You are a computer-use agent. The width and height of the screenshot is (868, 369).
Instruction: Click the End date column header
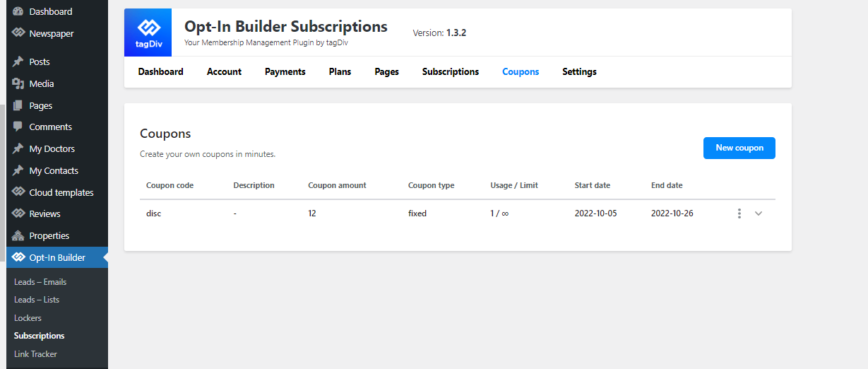667,185
